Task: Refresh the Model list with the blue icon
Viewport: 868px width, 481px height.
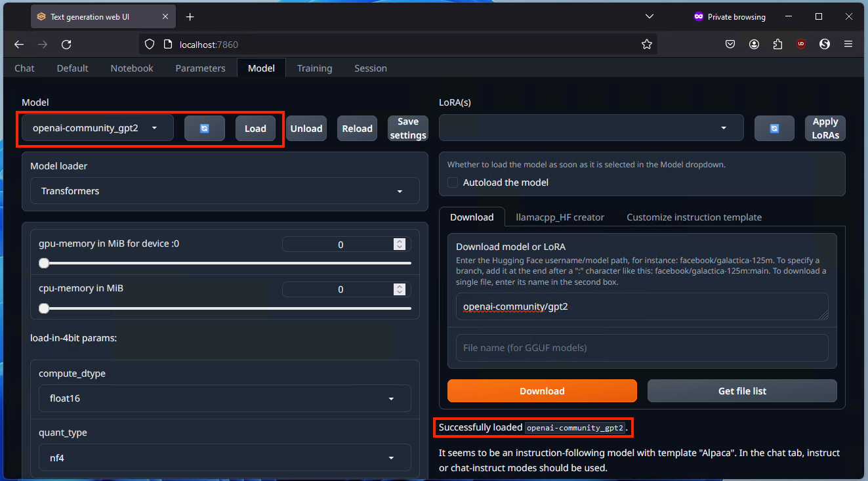Action: (x=205, y=129)
